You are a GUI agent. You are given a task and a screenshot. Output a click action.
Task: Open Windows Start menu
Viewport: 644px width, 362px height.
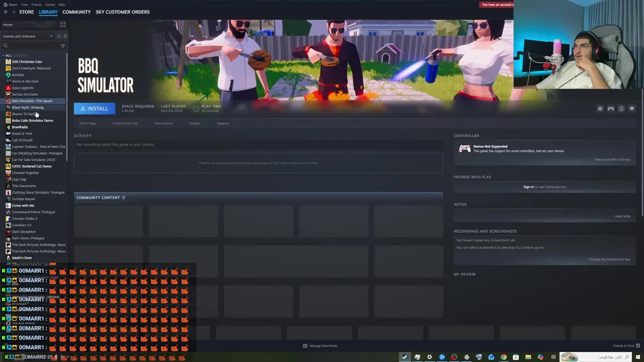click(638, 357)
